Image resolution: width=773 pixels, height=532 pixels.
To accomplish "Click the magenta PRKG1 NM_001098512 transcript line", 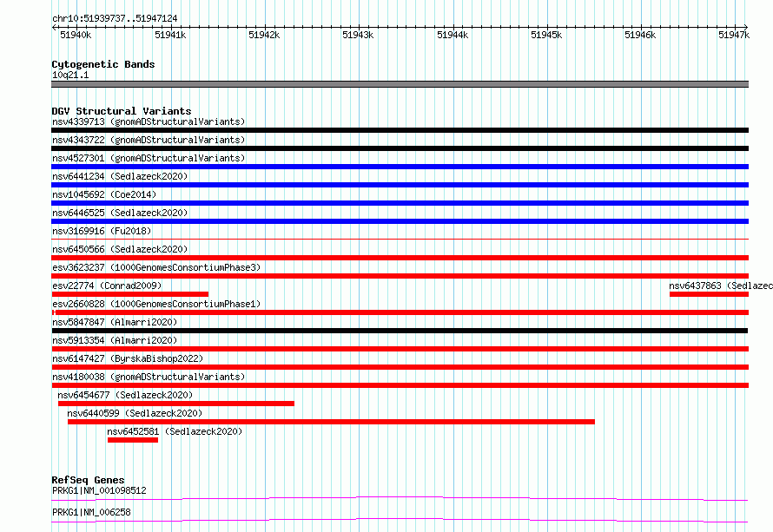I will [x=400, y=498].
